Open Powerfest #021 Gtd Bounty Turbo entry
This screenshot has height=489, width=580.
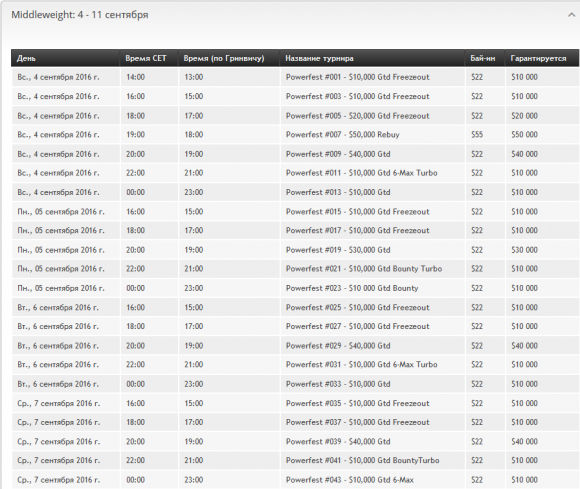pyautogui.click(x=364, y=269)
